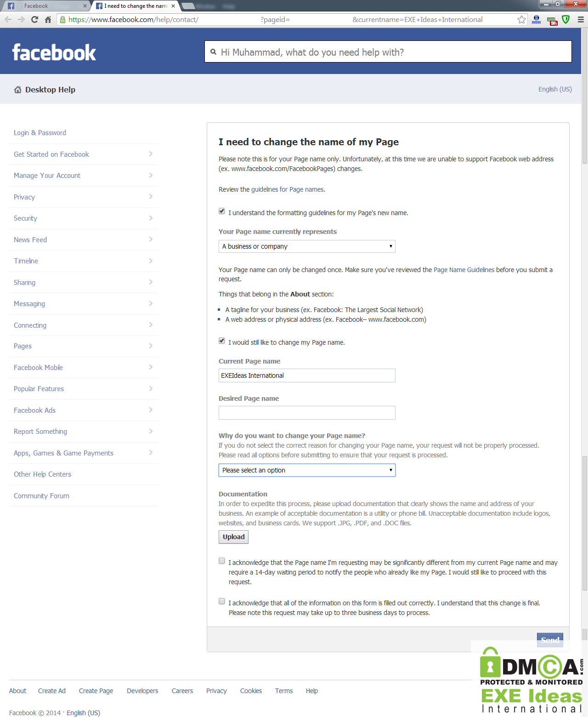Click the browser back arrow
Image resolution: width=588 pixels, height=717 pixels.
[8, 19]
